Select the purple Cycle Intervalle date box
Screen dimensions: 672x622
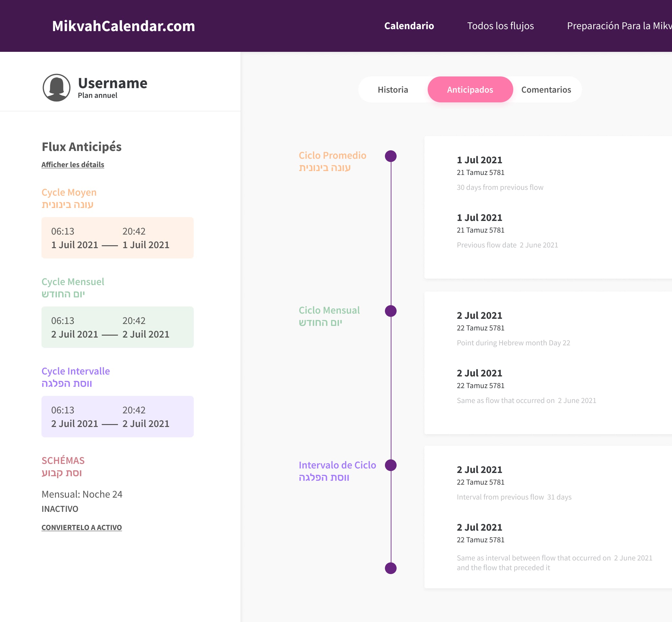pyautogui.click(x=117, y=416)
